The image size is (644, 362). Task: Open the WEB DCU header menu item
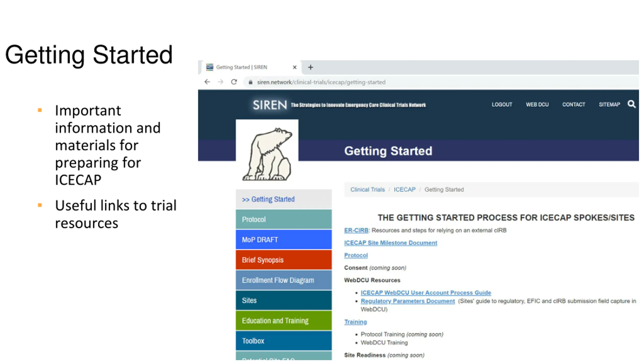[x=537, y=105]
